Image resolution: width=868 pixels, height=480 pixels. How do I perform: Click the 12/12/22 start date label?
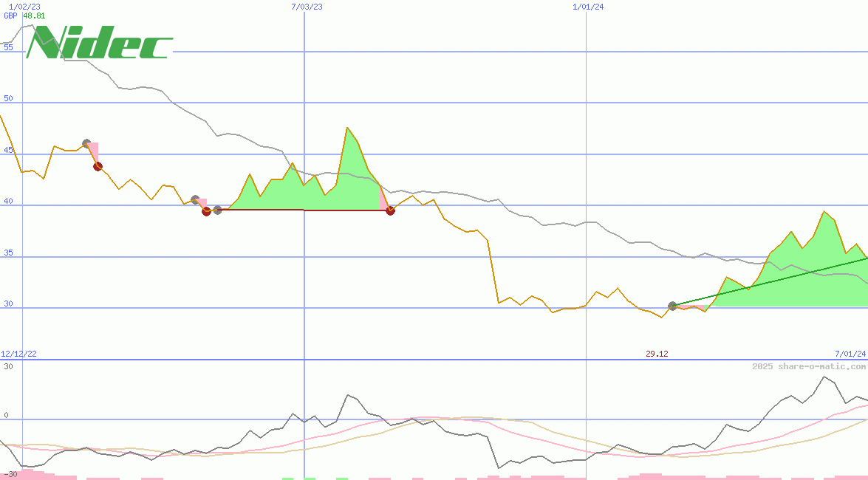[18, 353]
